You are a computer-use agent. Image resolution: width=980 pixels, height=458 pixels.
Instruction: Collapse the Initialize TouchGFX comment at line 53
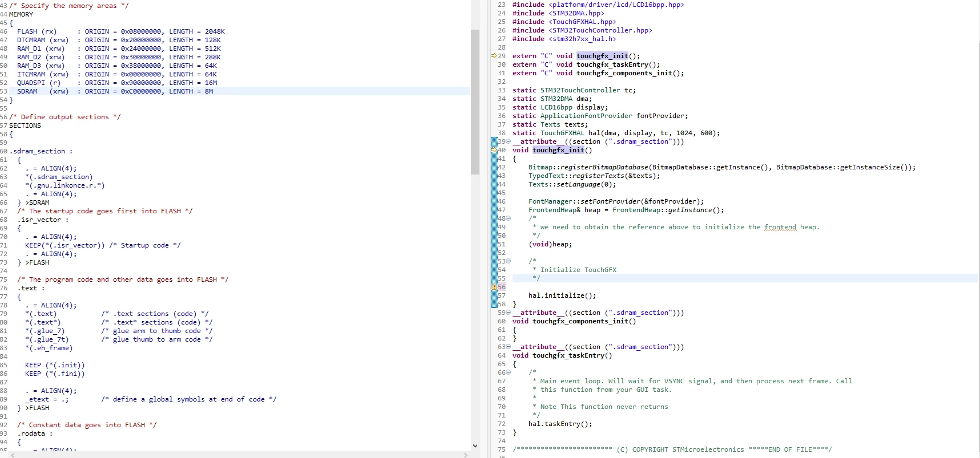pos(508,261)
